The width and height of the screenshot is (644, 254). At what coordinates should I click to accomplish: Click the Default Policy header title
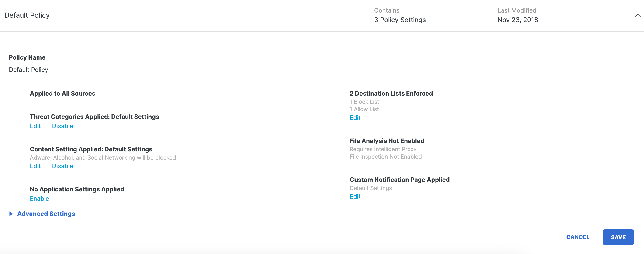point(27,15)
